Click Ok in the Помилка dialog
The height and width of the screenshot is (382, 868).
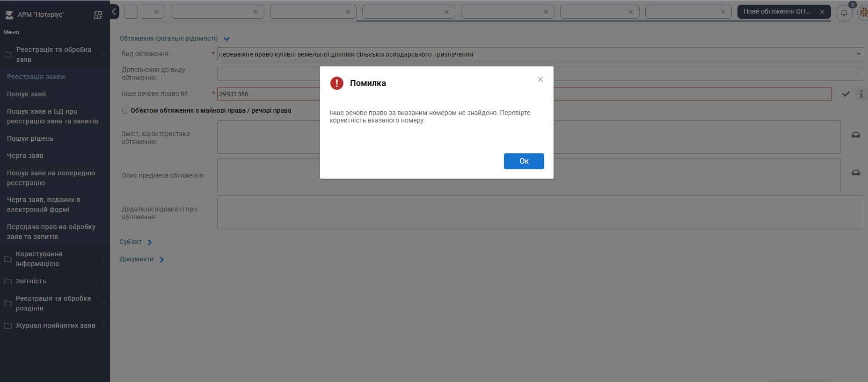(x=524, y=161)
